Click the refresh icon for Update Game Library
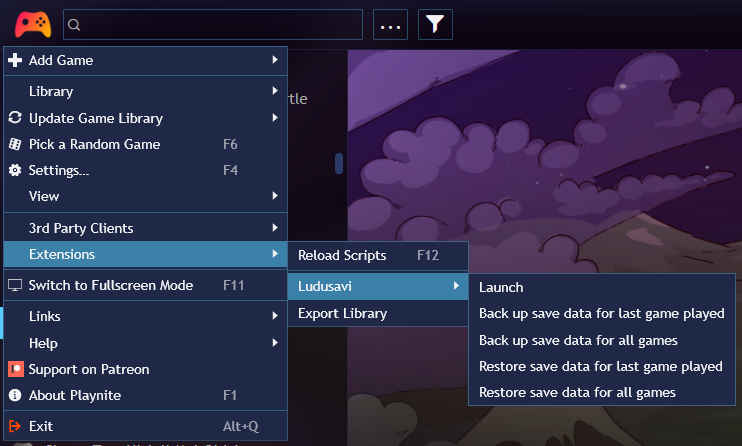This screenshot has width=742, height=446. (x=15, y=117)
